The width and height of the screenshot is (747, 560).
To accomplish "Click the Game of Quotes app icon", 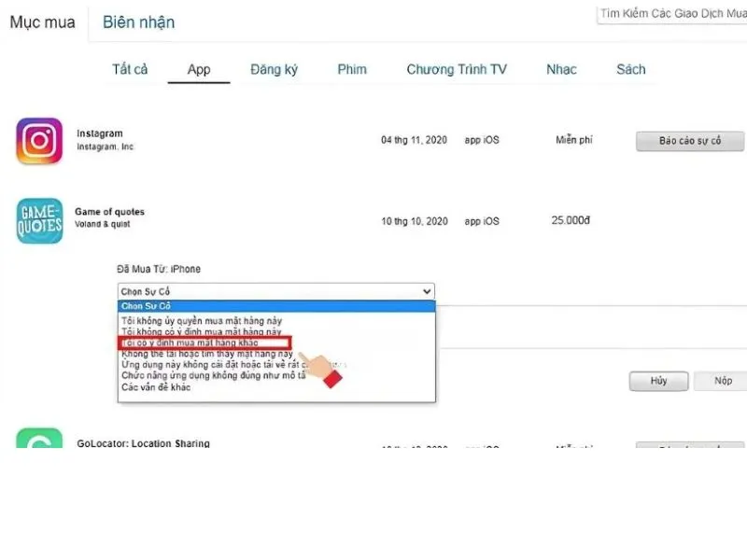I will pos(39,221).
